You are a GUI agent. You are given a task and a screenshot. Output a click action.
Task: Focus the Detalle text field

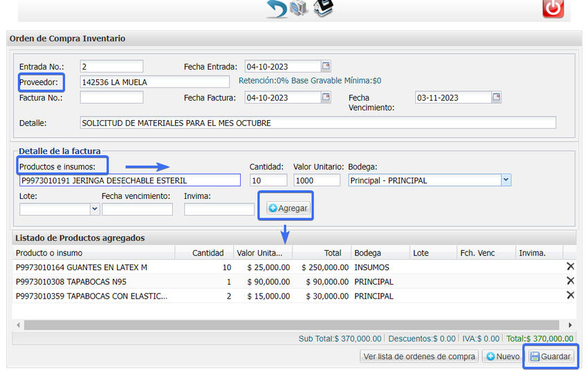click(318, 123)
